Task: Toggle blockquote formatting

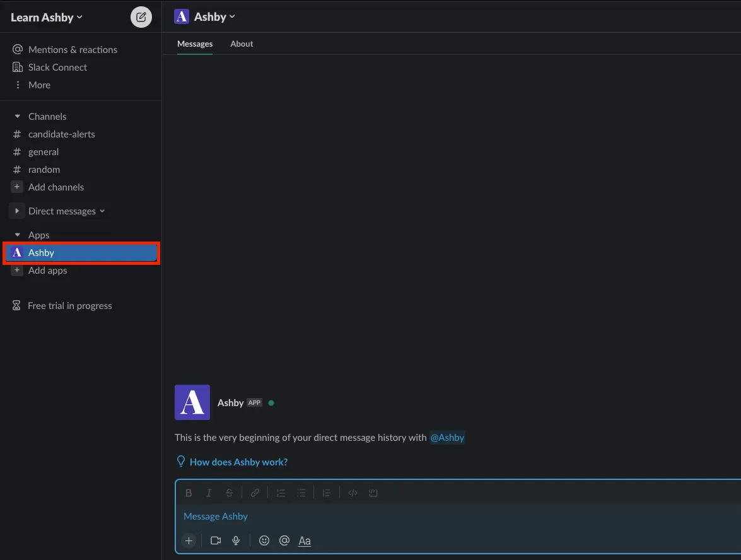Action: tap(327, 493)
